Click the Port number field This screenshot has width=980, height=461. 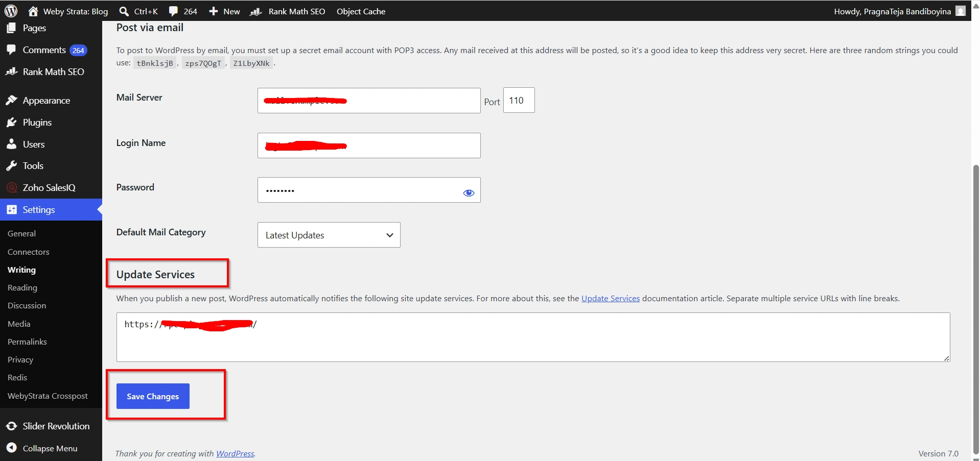click(519, 100)
